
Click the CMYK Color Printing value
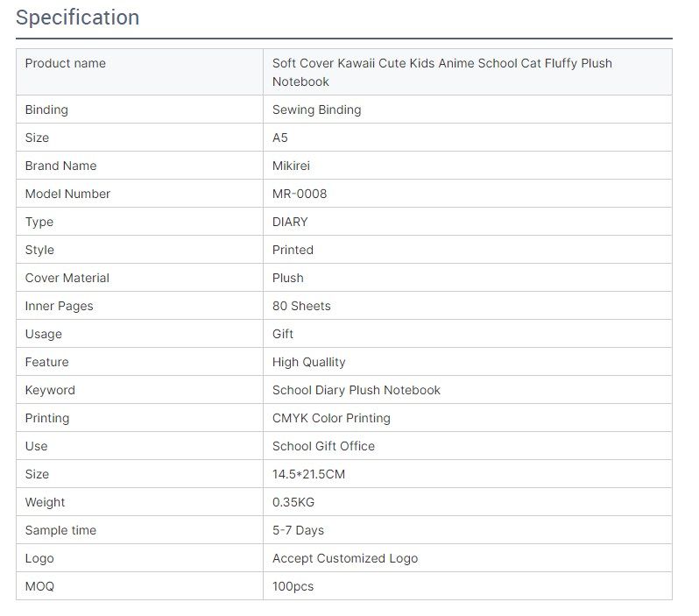coord(331,418)
